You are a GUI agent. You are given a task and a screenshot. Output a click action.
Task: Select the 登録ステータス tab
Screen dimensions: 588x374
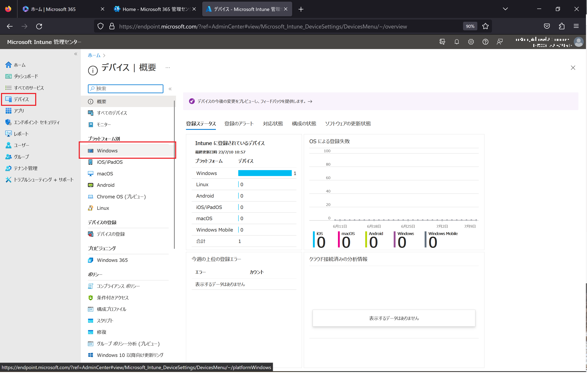pyautogui.click(x=201, y=124)
